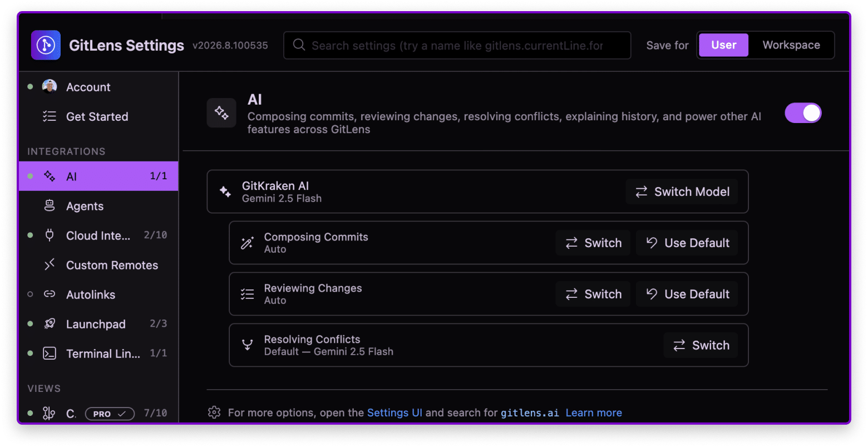The image size is (868, 447).
Task: Click the AI sparkle icon in sidebar
Action: pyautogui.click(x=50, y=176)
